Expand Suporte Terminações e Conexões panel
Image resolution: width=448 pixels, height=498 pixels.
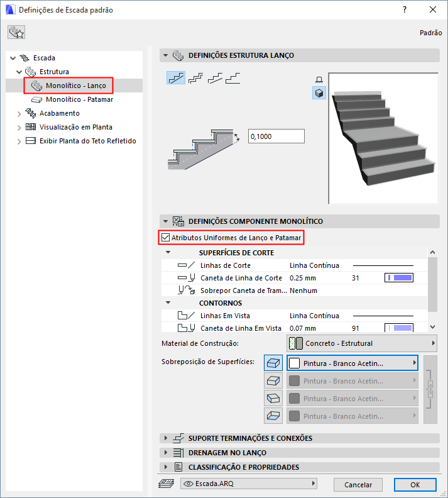coord(165,438)
